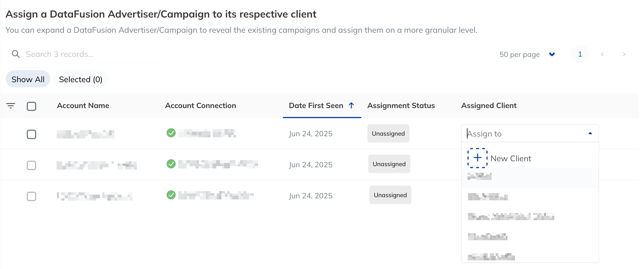
Task: Click the blurred account name in the first row
Action: [x=85, y=134]
